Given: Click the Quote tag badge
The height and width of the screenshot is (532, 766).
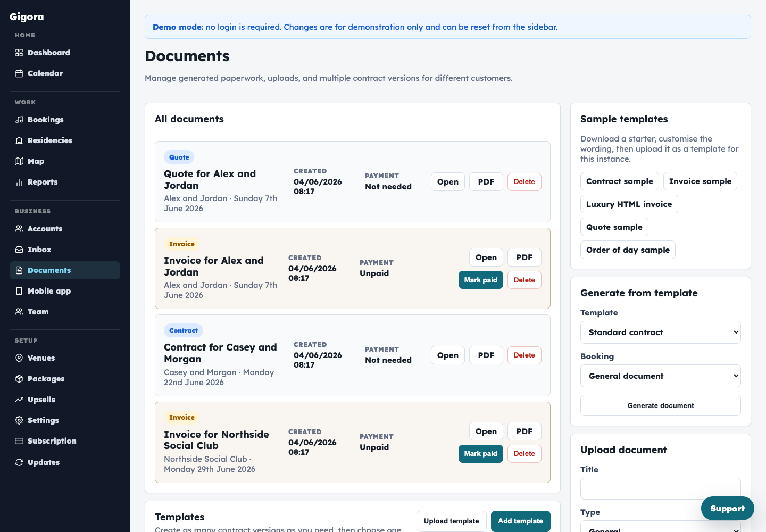Looking at the screenshot, I should tap(179, 157).
